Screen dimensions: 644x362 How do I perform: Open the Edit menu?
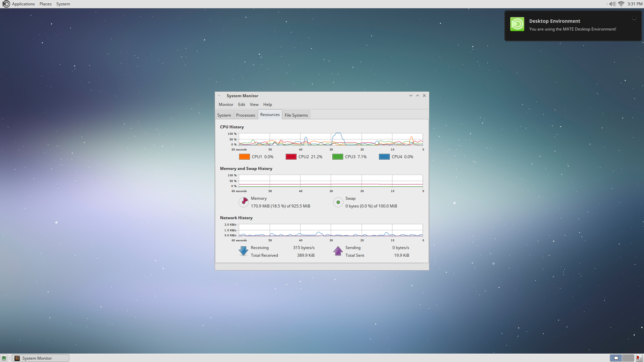point(241,105)
